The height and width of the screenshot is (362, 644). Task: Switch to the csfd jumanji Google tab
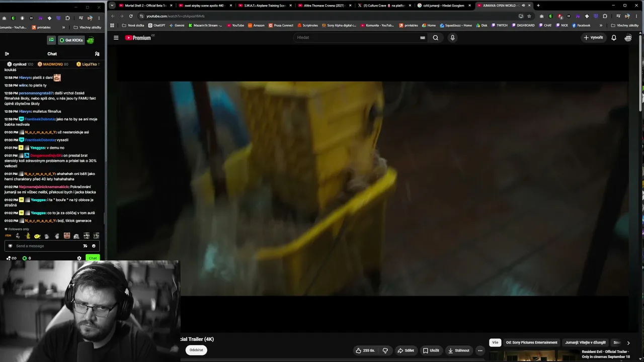[x=444, y=6]
